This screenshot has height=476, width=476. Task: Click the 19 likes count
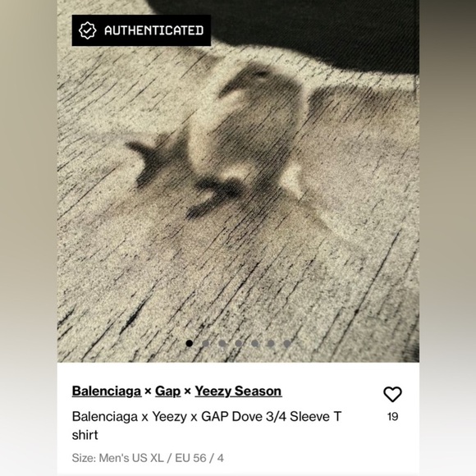(x=392, y=417)
